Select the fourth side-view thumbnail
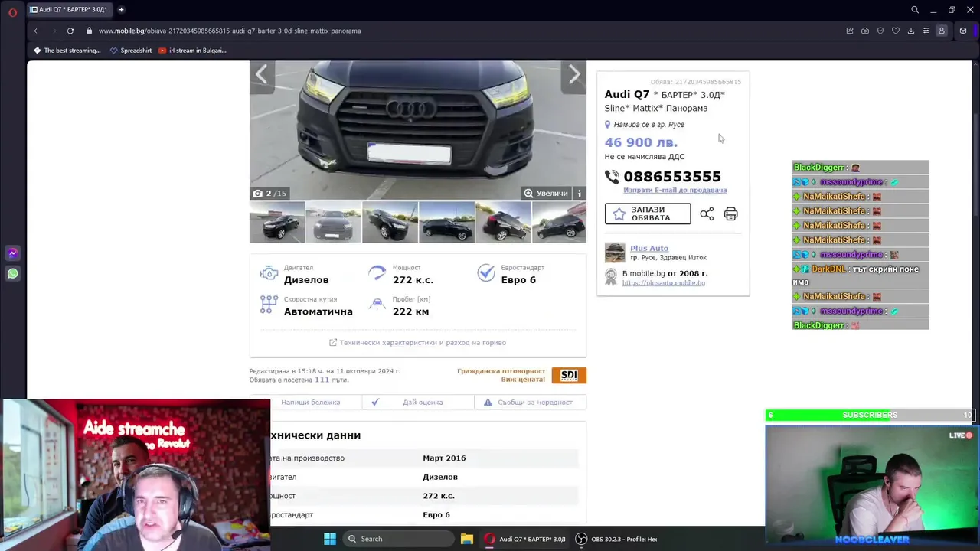The image size is (980, 551). coord(446,223)
